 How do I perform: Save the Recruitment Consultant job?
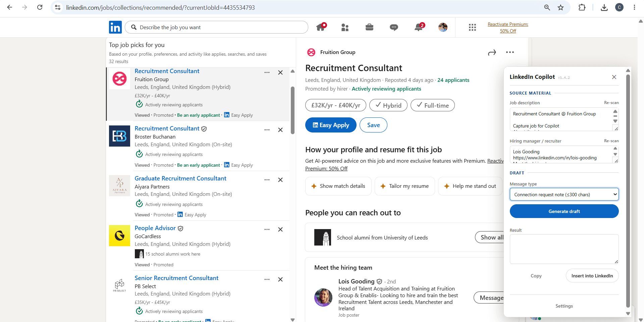tap(373, 125)
